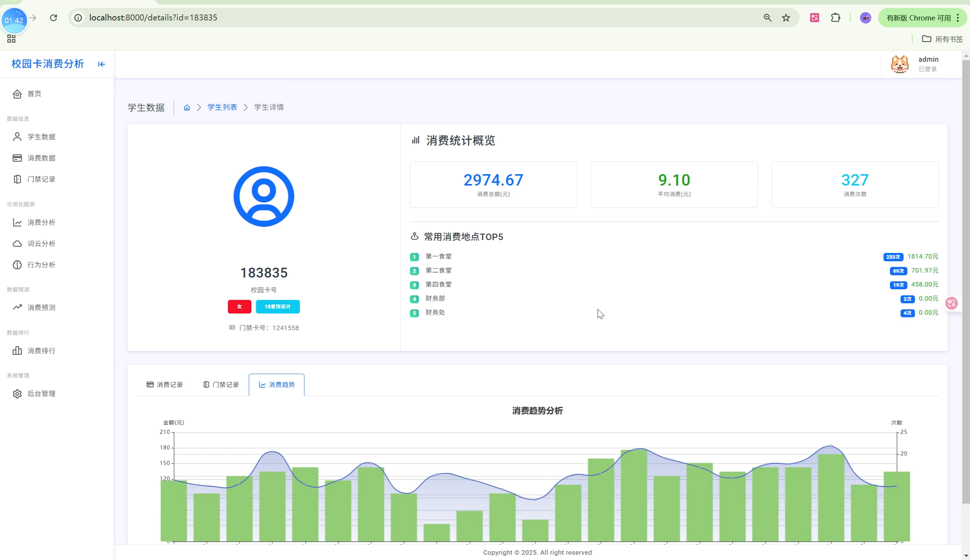Click the browser address bar
970x560 pixels.
coord(385,18)
